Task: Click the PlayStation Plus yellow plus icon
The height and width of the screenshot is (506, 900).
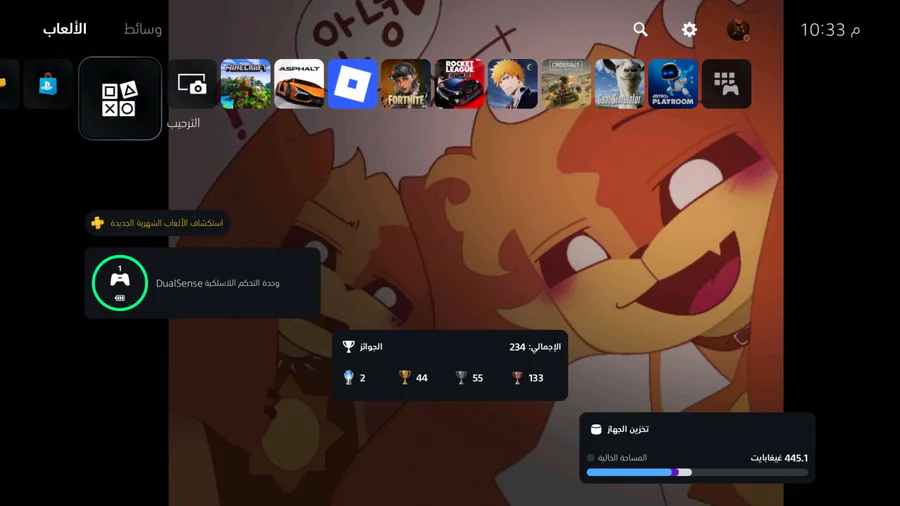Action: 98,223
